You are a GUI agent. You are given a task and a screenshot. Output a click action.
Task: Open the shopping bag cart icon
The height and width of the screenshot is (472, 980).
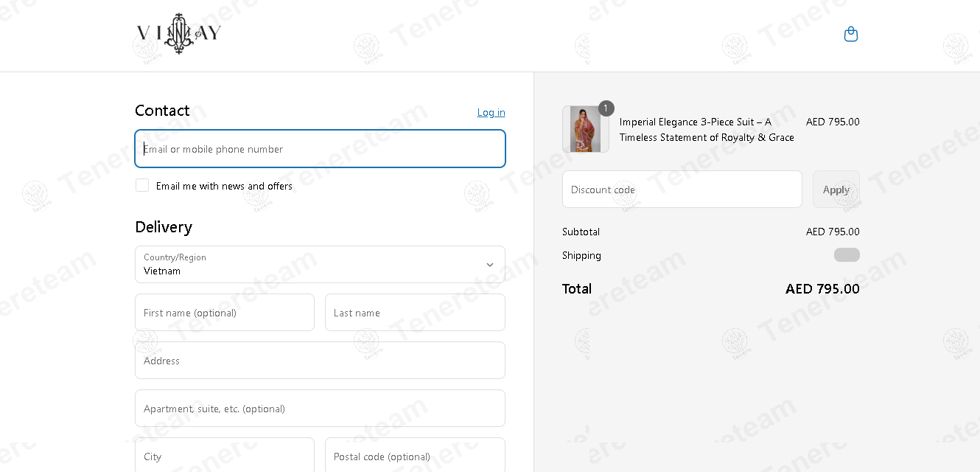tap(851, 34)
